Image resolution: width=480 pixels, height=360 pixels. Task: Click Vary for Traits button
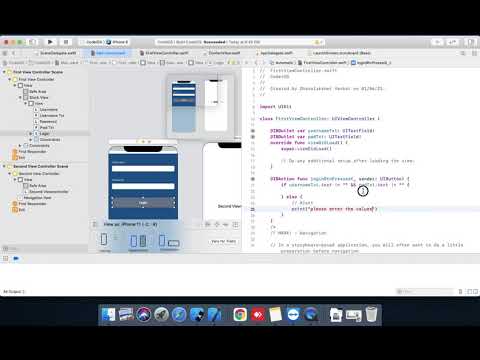(x=223, y=241)
